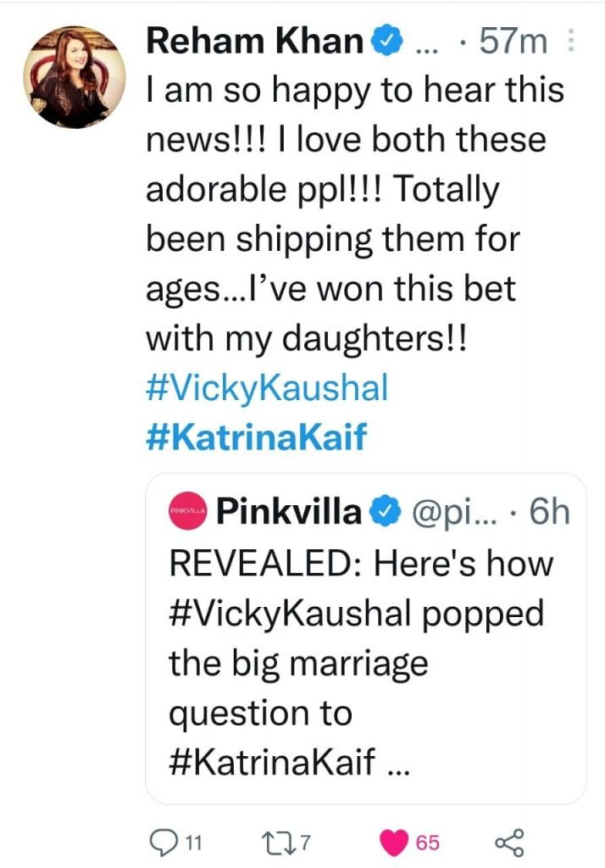Click the reply speech bubble icon
Image resolution: width=605 pixels, height=868 pixels.
point(163,843)
